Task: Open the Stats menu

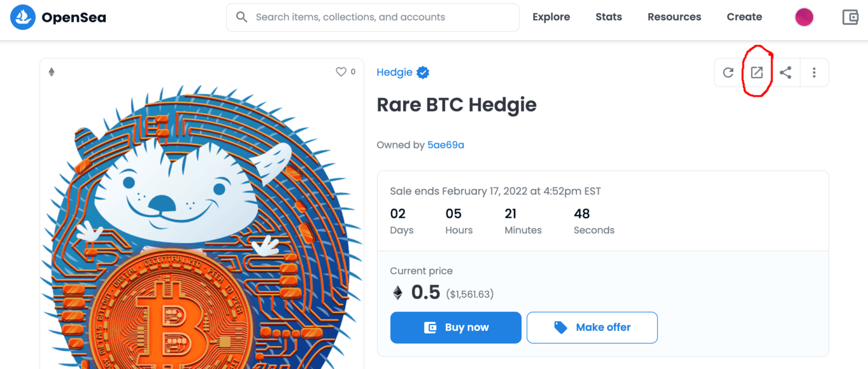Action: (x=609, y=17)
